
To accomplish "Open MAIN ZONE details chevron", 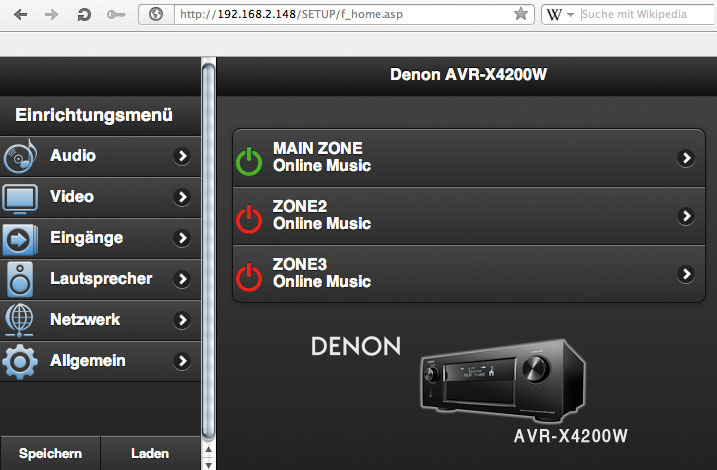I will coord(686,158).
